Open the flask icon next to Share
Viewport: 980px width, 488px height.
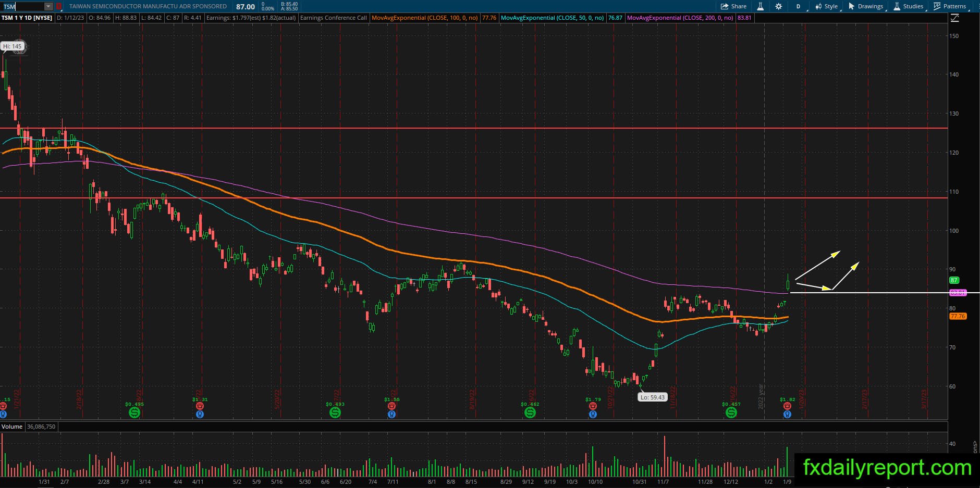click(761, 6)
